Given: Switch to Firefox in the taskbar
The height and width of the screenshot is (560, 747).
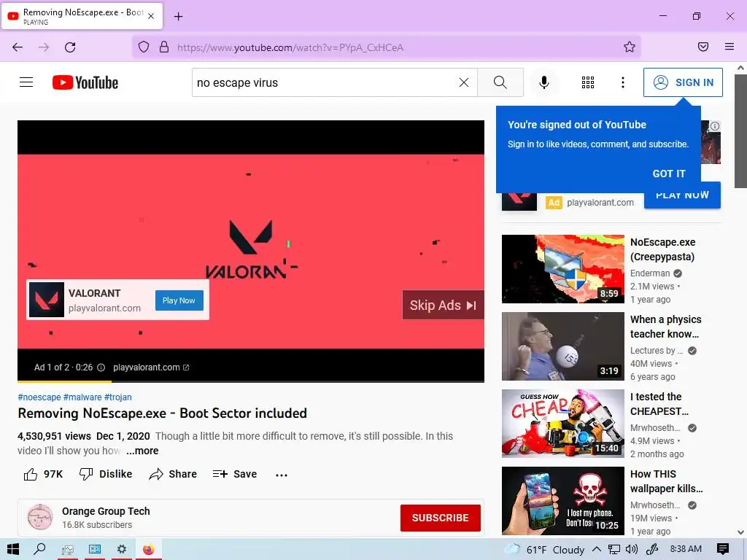Looking at the screenshot, I should (149, 550).
